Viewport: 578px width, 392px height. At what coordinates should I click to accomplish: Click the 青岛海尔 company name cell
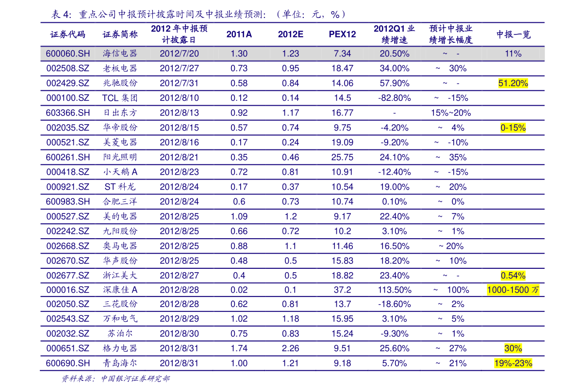(120, 363)
